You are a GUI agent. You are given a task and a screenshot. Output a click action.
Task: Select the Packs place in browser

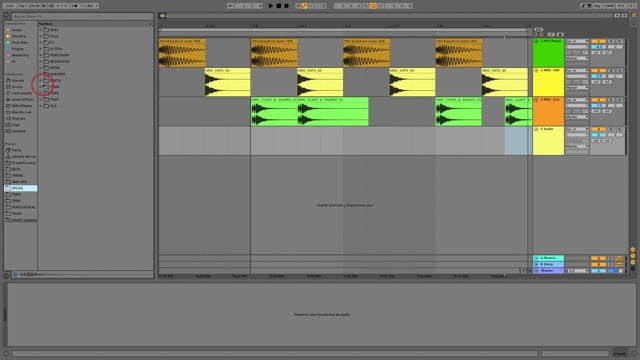click(x=14, y=150)
